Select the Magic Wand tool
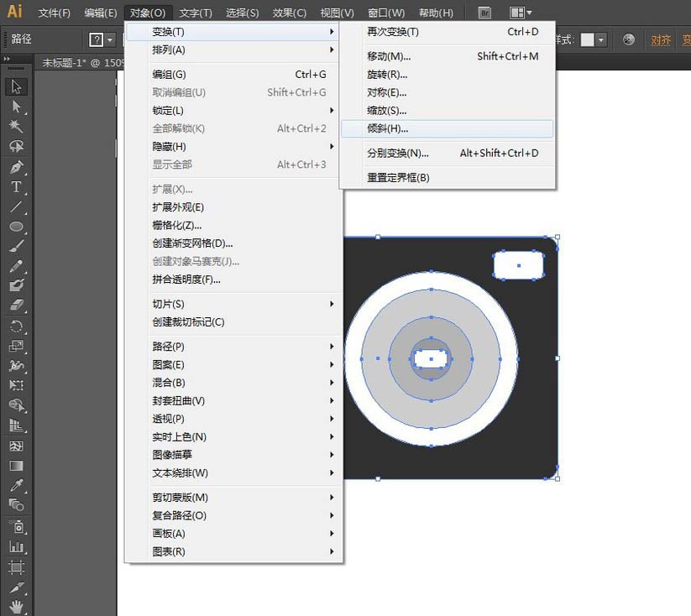Viewport: 691px width, 616px height. (x=16, y=126)
